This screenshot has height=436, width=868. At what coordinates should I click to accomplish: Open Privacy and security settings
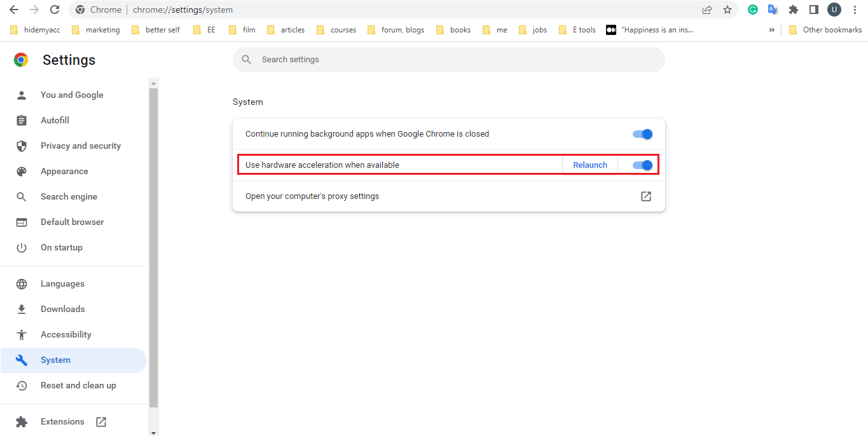81,146
